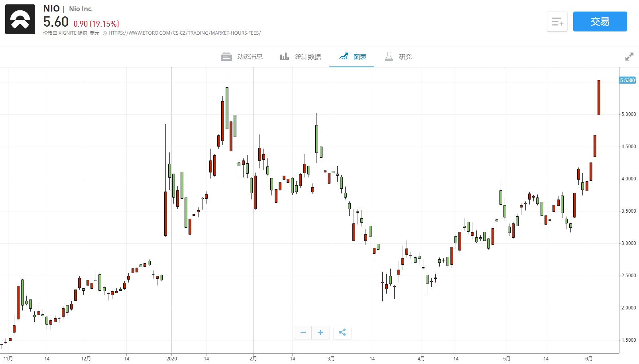This screenshot has height=364, width=639.
Task: Click the 4月 date axis label
Action: [x=421, y=358]
